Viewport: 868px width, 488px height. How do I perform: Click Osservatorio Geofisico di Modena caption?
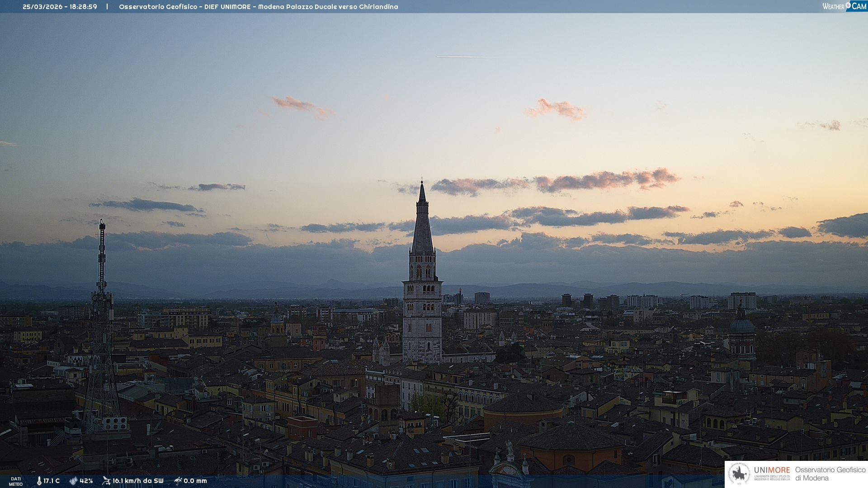pyautogui.click(x=830, y=474)
